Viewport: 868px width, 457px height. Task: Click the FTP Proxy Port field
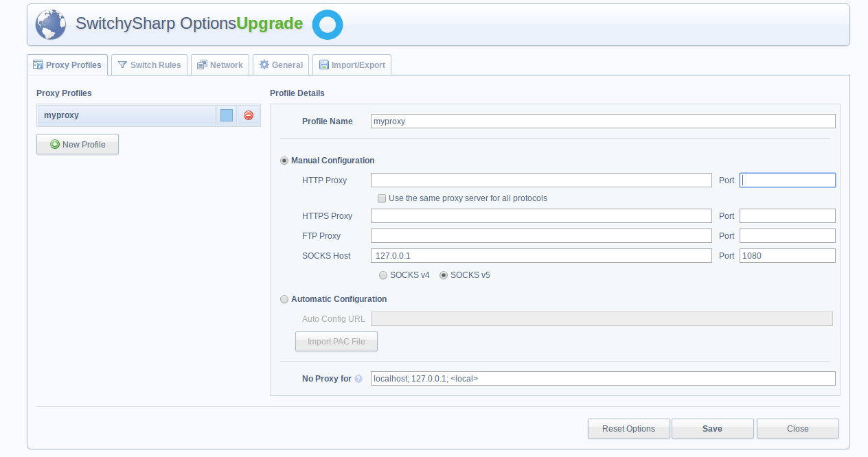point(788,236)
